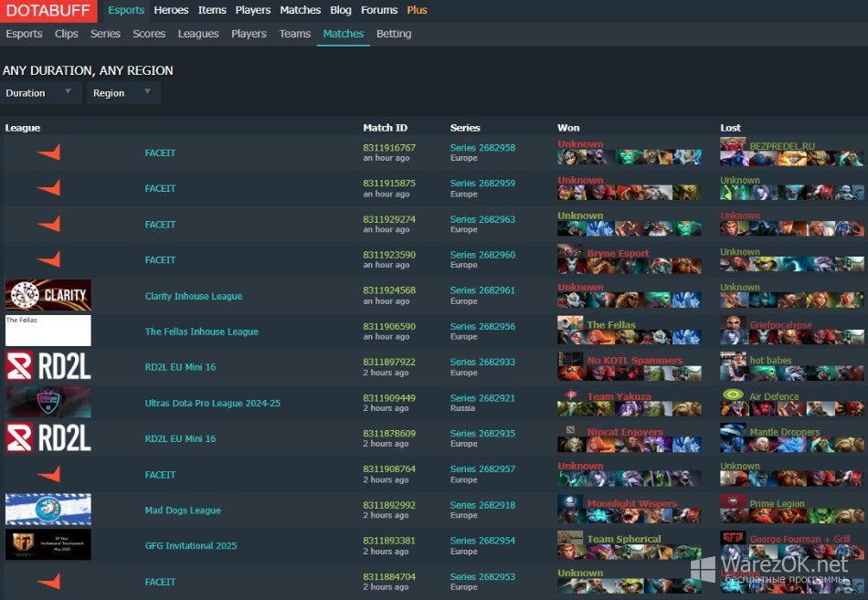This screenshot has width=868, height=600.
Task: Click the GFG Invitational 2025 logo
Action: coord(48,544)
